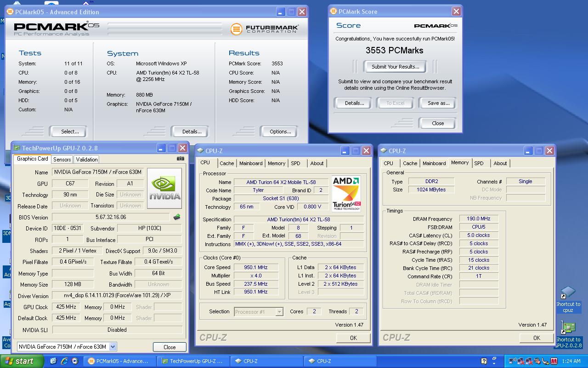
Task: Click the Level 2 cache value 2 x 512 KBytes
Action: point(340,284)
